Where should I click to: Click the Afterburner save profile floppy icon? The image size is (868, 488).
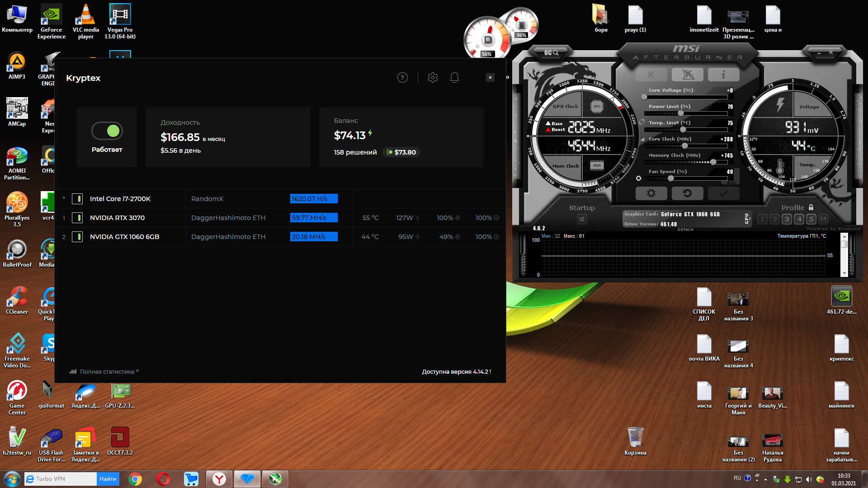[824, 219]
